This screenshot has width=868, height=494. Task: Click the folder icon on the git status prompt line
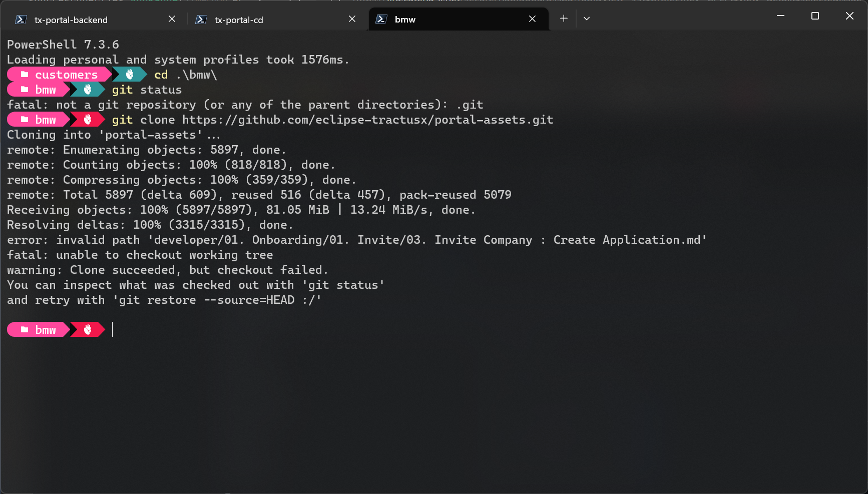24,89
